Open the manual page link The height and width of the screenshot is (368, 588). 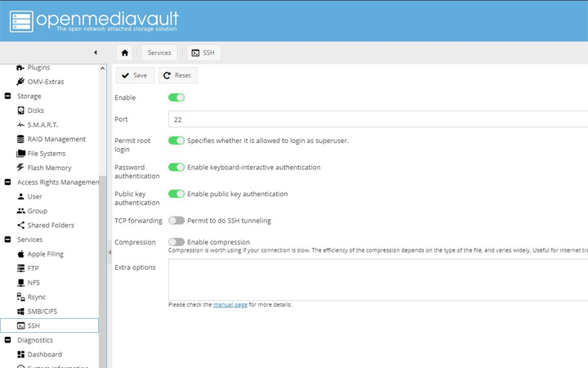click(x=230, y=304)
